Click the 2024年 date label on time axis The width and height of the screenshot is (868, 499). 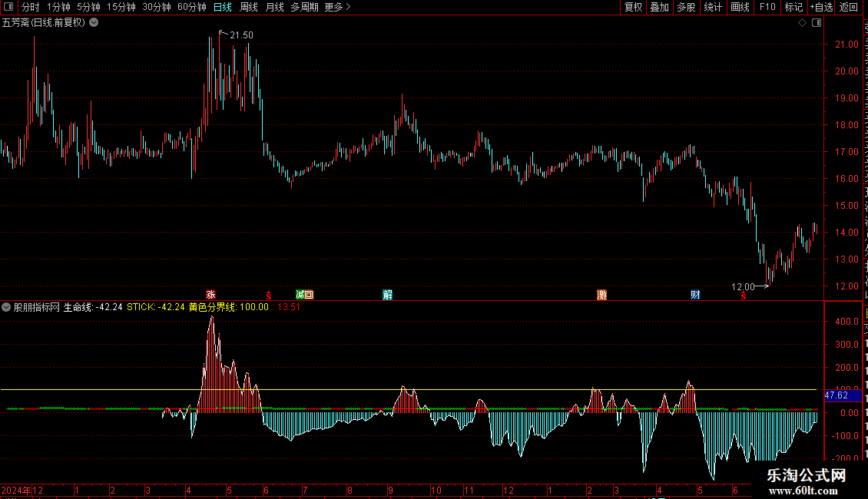pos(16,490)
